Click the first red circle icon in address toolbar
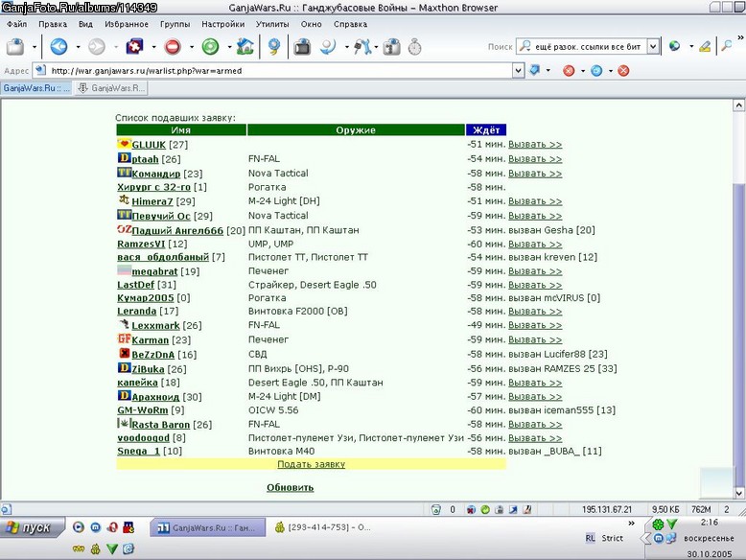The image size is (746, 560). coord(569,71)
